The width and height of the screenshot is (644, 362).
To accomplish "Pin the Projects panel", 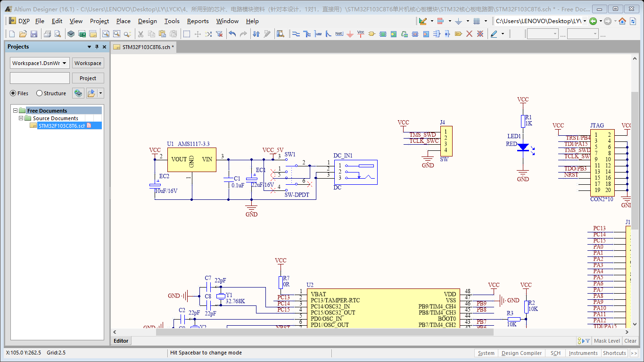I will coord(97,47).
